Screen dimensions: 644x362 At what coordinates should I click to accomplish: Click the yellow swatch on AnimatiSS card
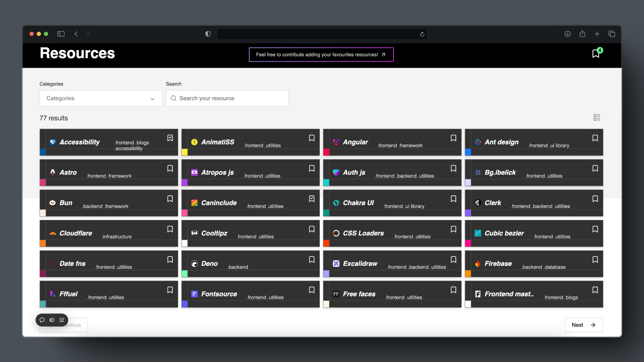pyautogui.click(x=184, y=152)
